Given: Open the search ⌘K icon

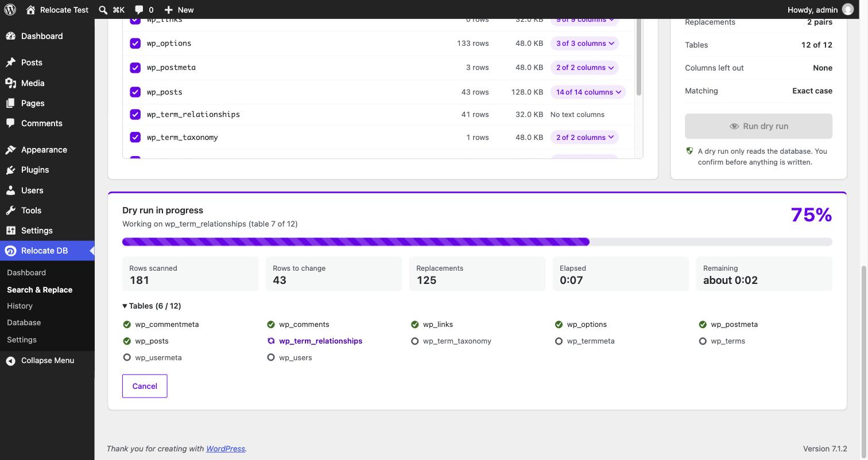Looking at the screenshot, I should [103, 10].
